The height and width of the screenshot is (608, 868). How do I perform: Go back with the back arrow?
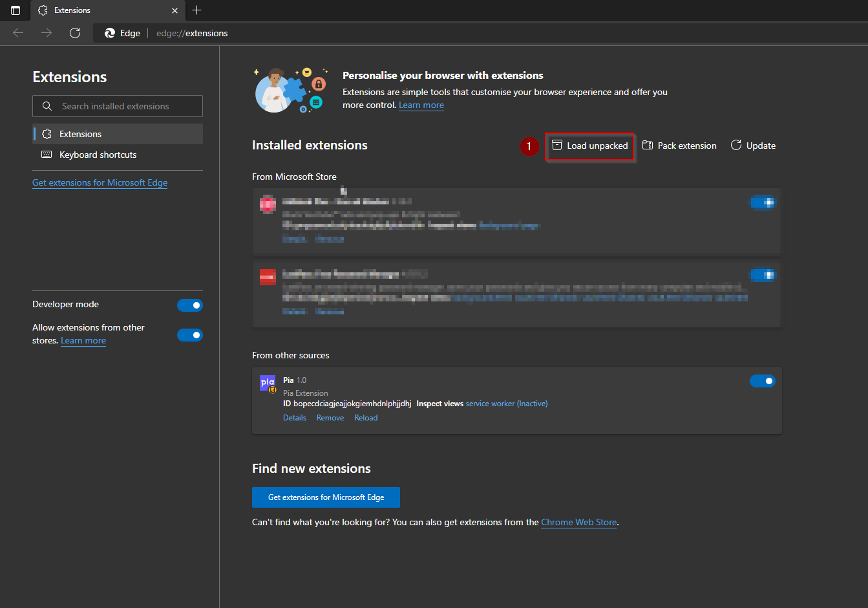pyautogui.click(x=18, y=33)
